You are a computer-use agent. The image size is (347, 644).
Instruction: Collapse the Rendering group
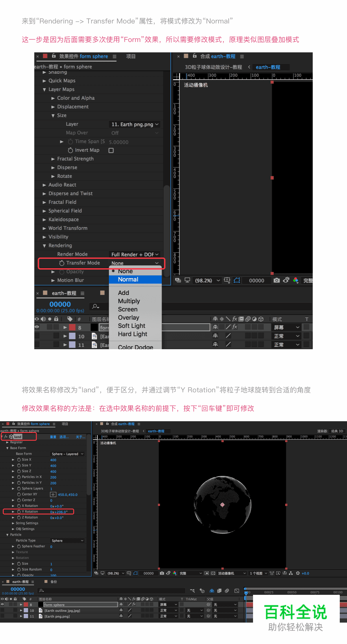tap(44, 246)
